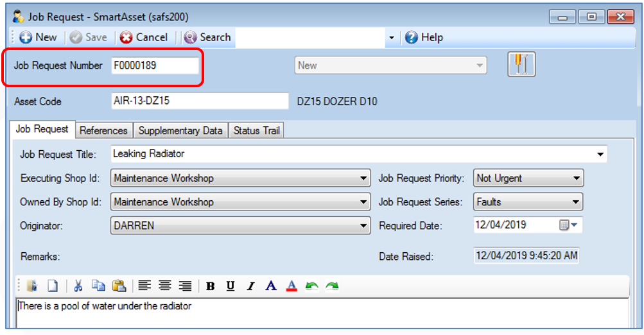Click the Required Date value 12/04/2019
The height and width of the screenshot is (335, 644).
pos(501,225)
